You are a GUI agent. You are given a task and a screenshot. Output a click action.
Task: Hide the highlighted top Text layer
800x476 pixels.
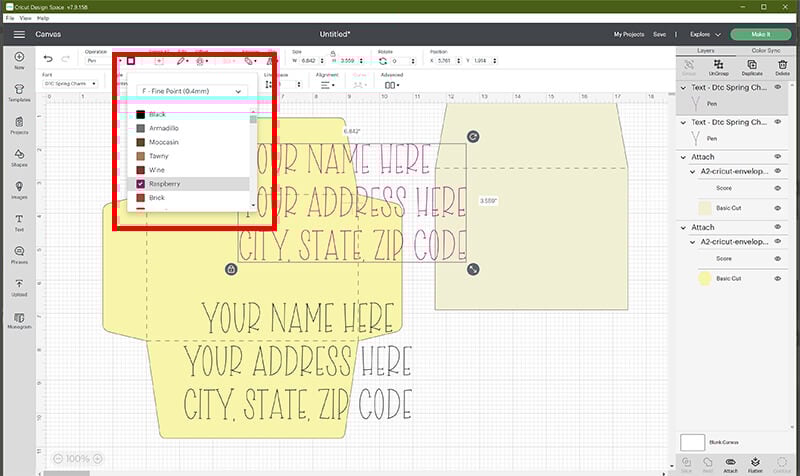tap(778, 87)
